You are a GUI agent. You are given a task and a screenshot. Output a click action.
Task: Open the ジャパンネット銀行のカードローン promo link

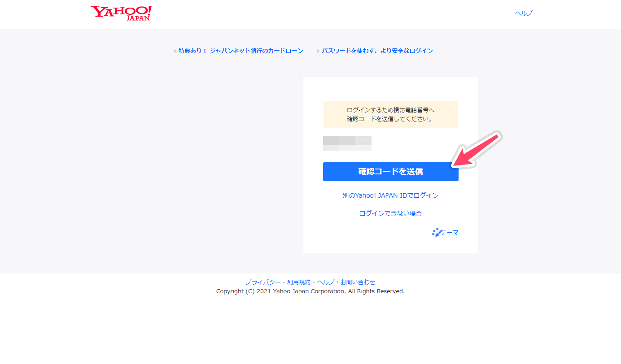(x=241, y=51)
